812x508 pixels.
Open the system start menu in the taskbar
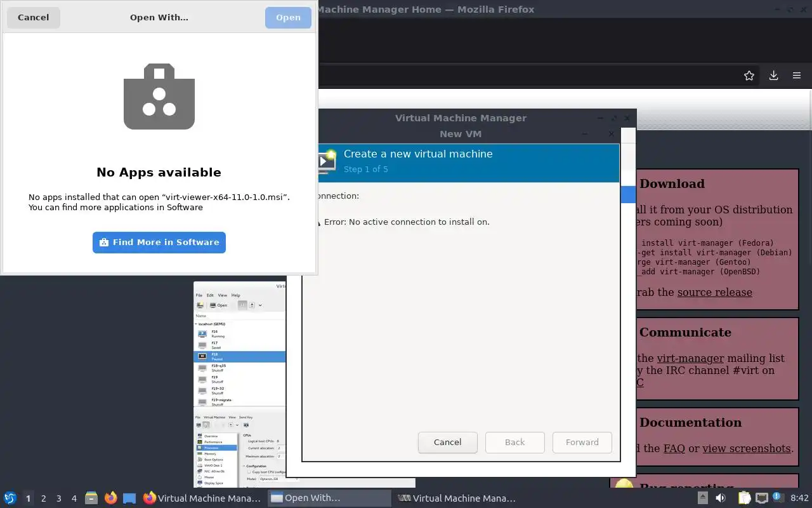[10, 498]
